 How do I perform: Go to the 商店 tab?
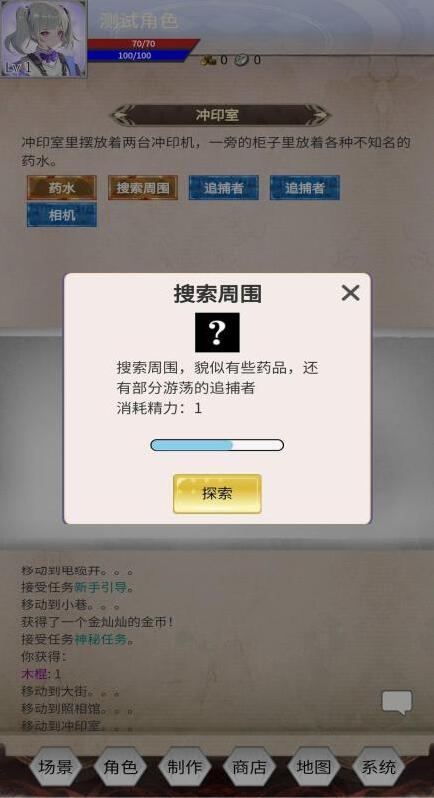249,767
